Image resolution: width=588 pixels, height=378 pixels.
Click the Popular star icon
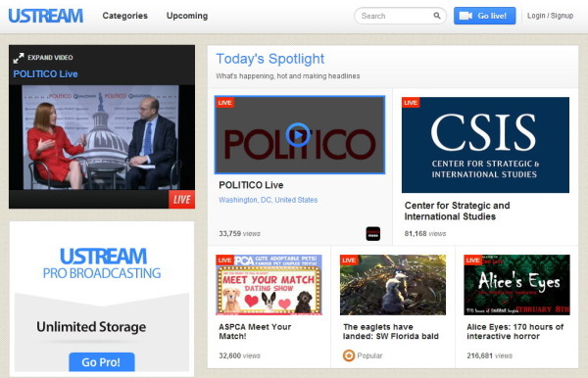coord(349,355)
